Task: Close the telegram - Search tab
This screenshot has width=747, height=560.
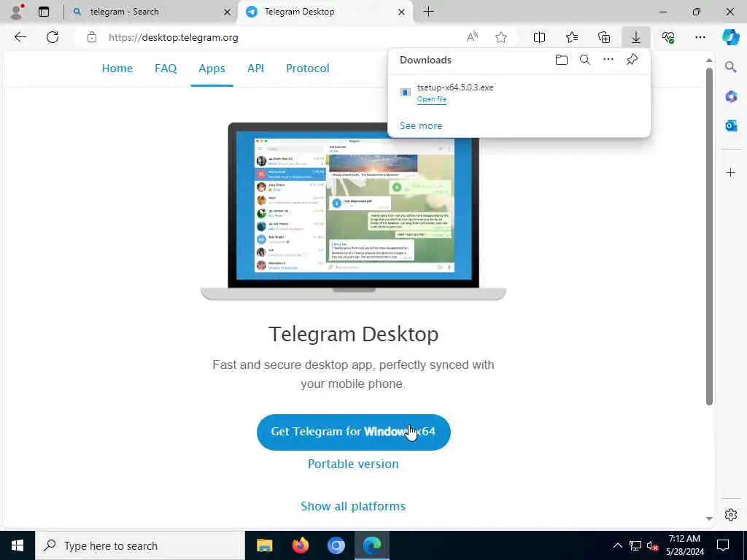Action: (228, 12)
